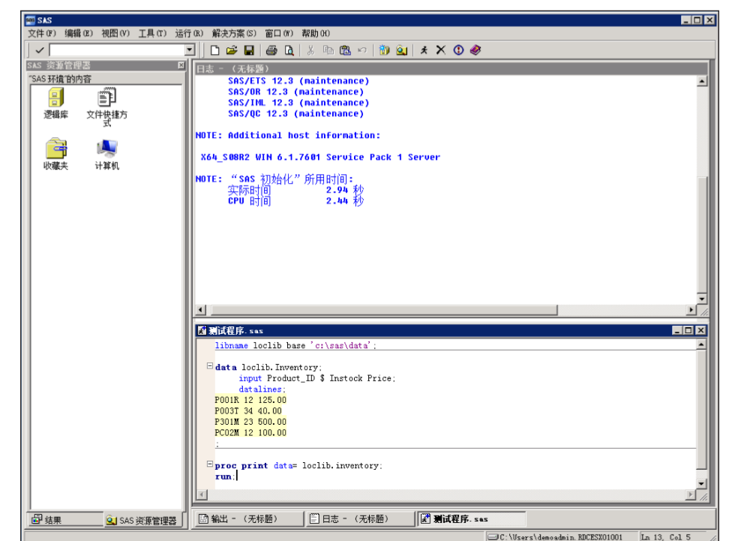Open the command box dropdown arrow
Viewport: 756px width, 541px height.
(190, 50)
